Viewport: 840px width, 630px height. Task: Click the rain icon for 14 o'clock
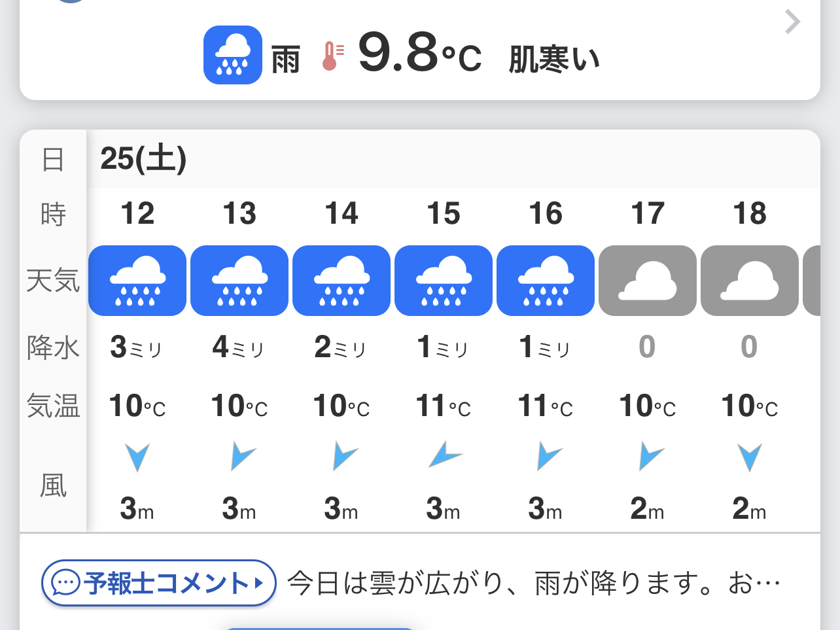pyautogui.click(x=341, y=281)
